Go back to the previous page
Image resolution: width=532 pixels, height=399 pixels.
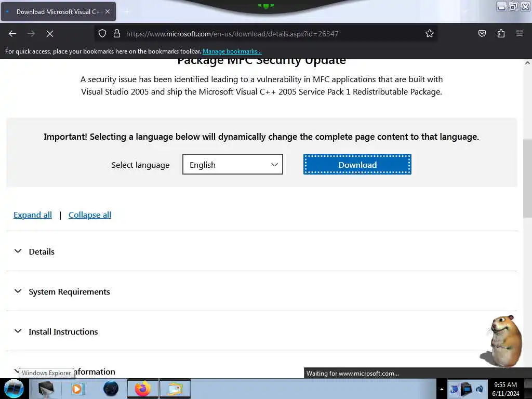click(12, 34)
